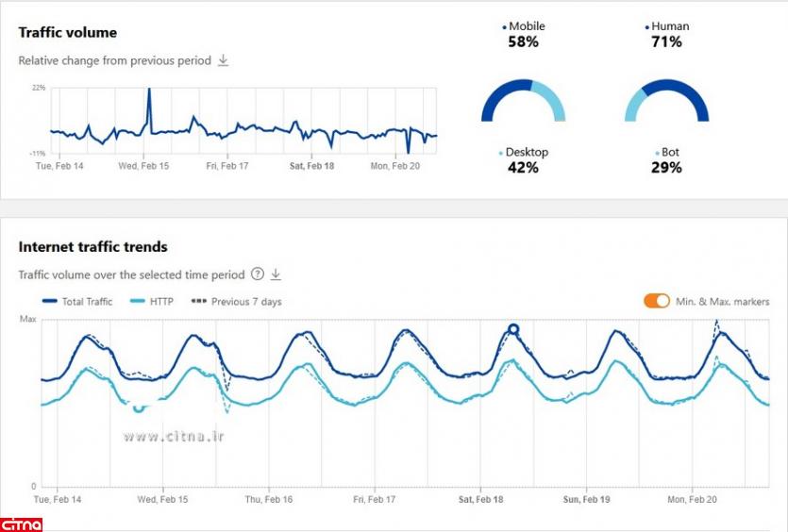Image resolution: width=788 pixels, height=532 pixels.
Task: Click the Bot 29% legend label
Action: pyautogui.click(x=666, y=160)
